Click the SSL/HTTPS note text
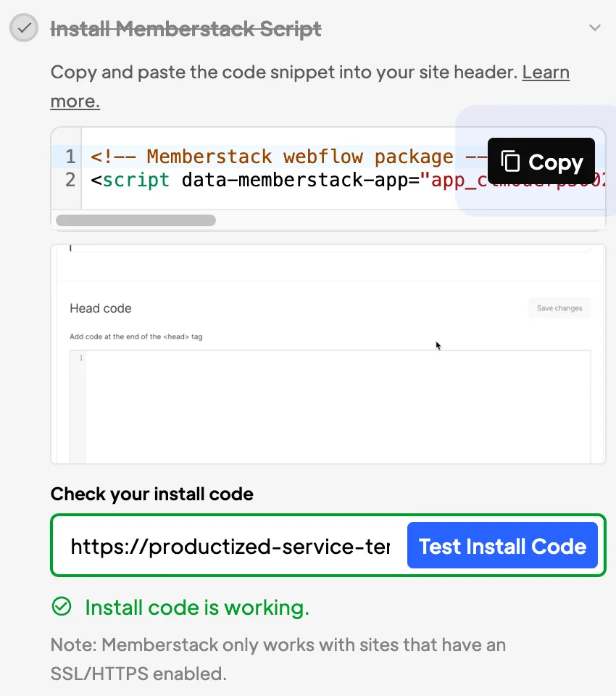Screen dimensions: 616x696 click(278, 659)
